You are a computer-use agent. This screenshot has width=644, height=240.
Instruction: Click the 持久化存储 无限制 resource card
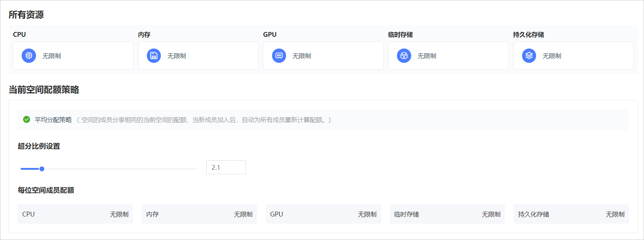573,56
